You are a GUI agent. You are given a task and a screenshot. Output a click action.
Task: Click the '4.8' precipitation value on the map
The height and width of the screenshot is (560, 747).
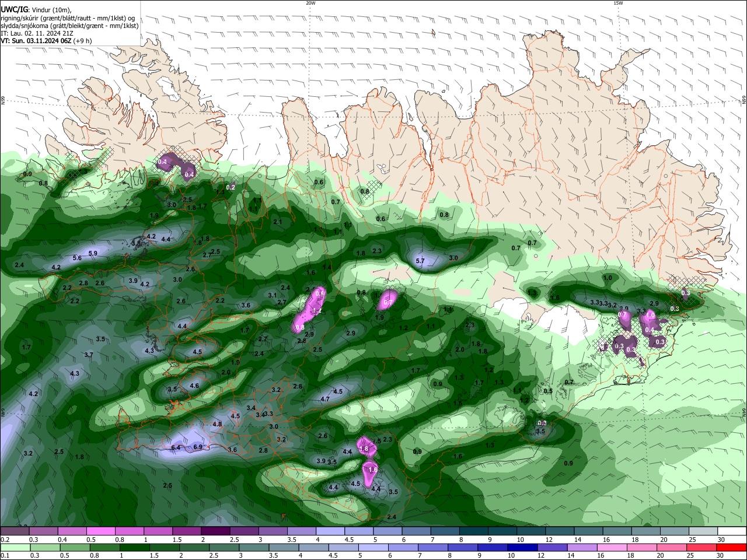tap(217, 424)
